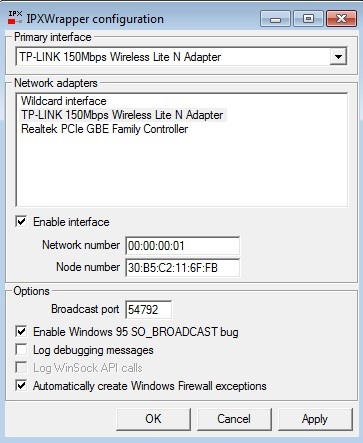Image resolution: width=363 pixels, height=443 pixels.
Task: Check Log WinSock API calls box
Action: 21,367
